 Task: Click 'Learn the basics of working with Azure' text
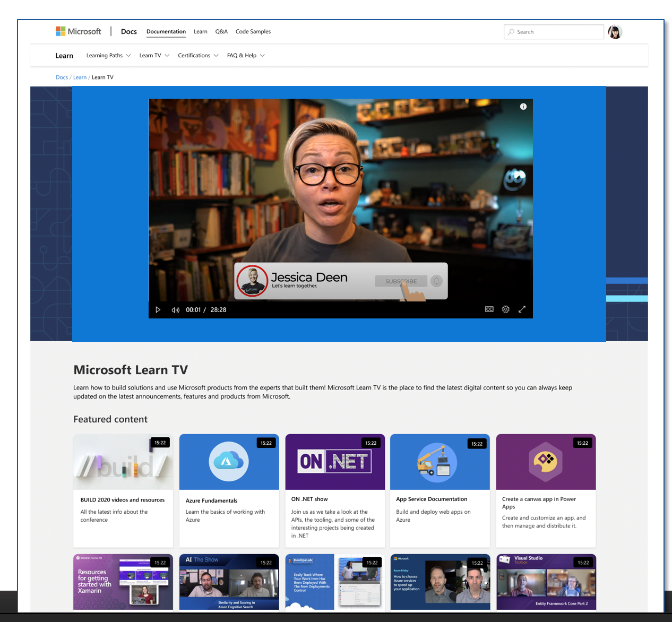[225, 516]
